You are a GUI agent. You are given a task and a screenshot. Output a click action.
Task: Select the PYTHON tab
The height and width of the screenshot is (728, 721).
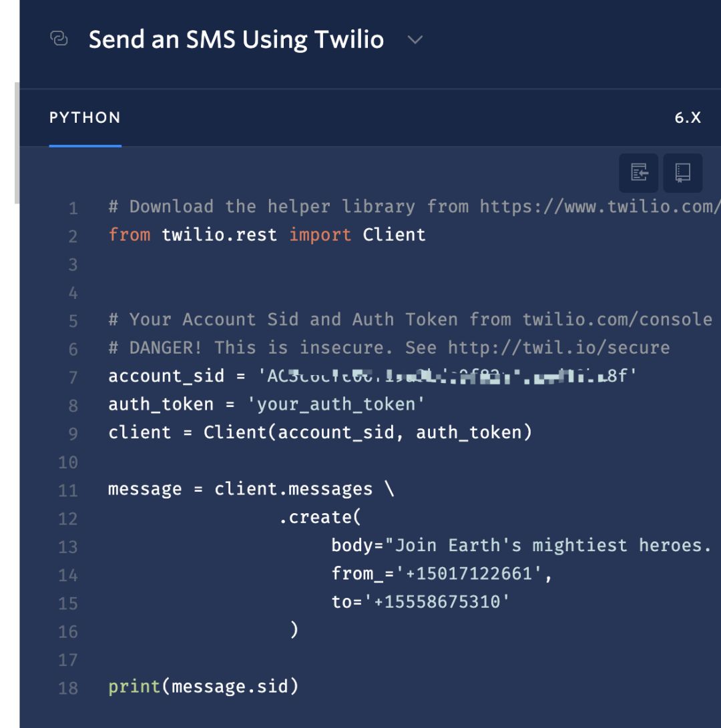click(x=85, y=117)
